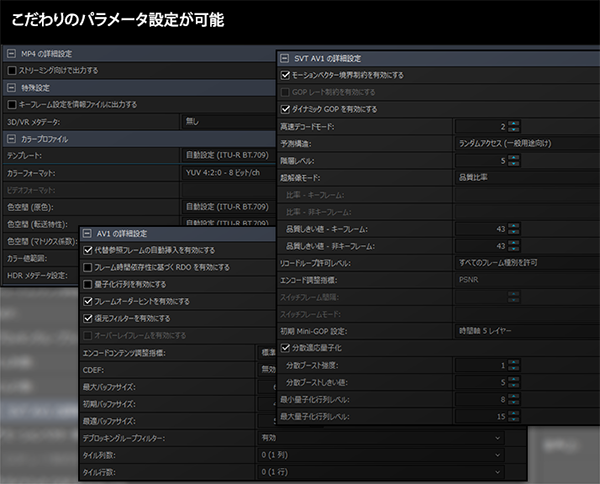Adjust 品質しきい値 - 非キーフレーム stepper
The height and width of the screenshot is (484, 600).
[514, 246]
